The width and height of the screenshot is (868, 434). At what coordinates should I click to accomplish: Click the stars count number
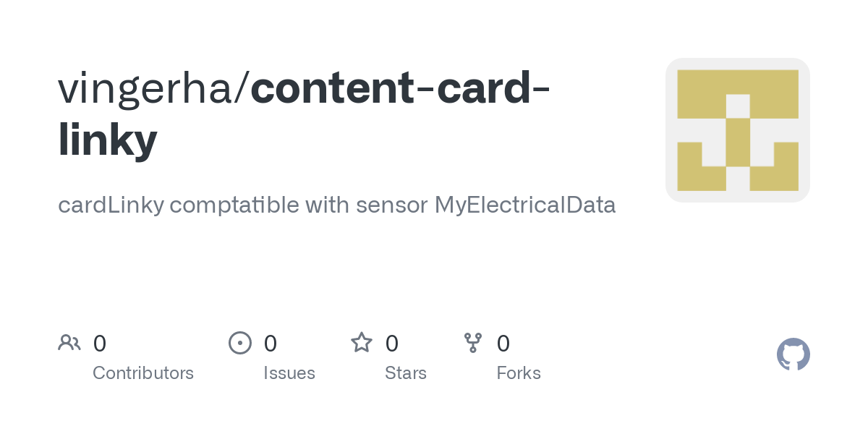pos(392,344)
